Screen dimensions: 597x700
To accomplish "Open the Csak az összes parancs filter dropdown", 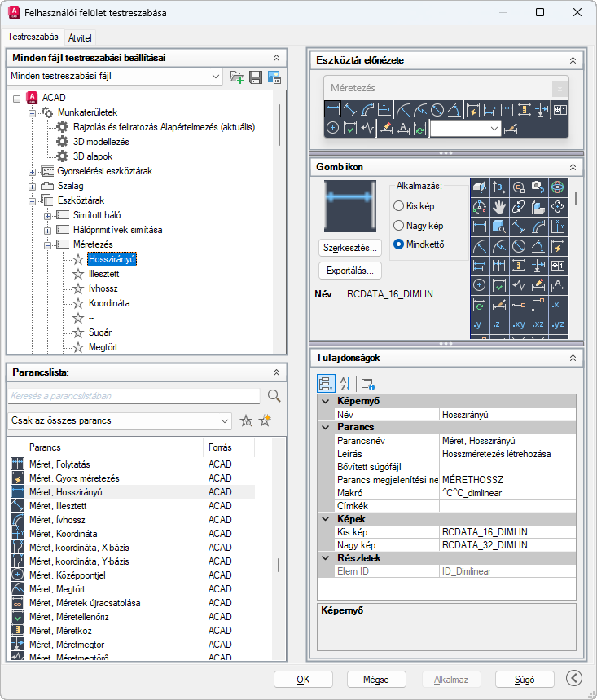I will point(120,421).
